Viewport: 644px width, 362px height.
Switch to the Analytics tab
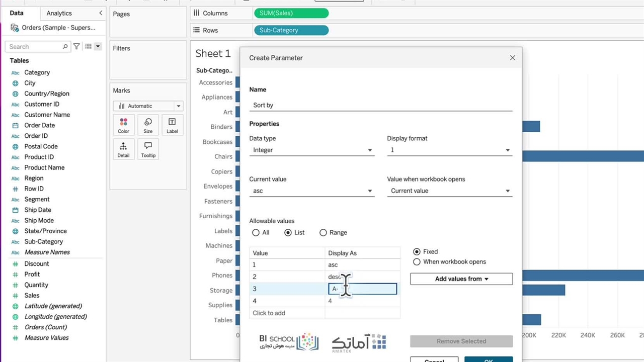[59, 13]
